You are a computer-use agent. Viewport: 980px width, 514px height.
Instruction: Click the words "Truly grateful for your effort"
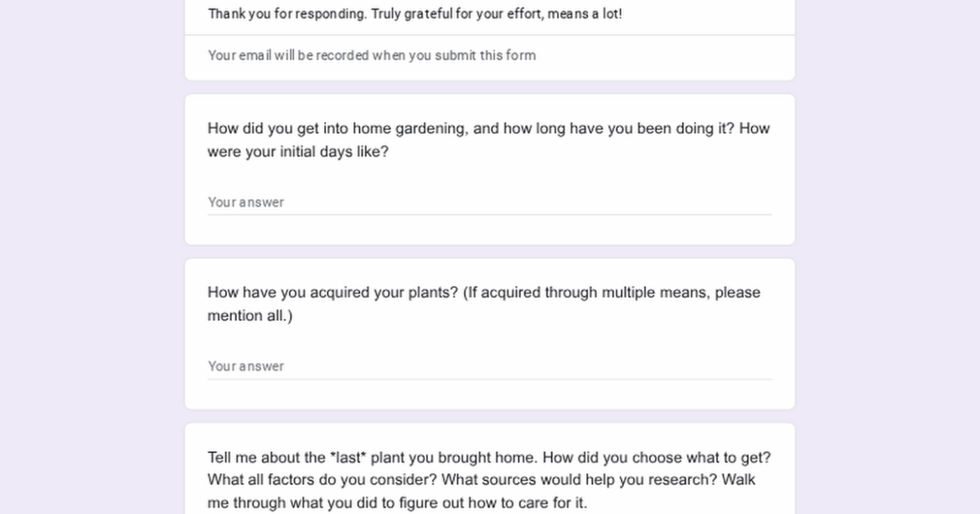pyautogui.click(x=457, y=14)
